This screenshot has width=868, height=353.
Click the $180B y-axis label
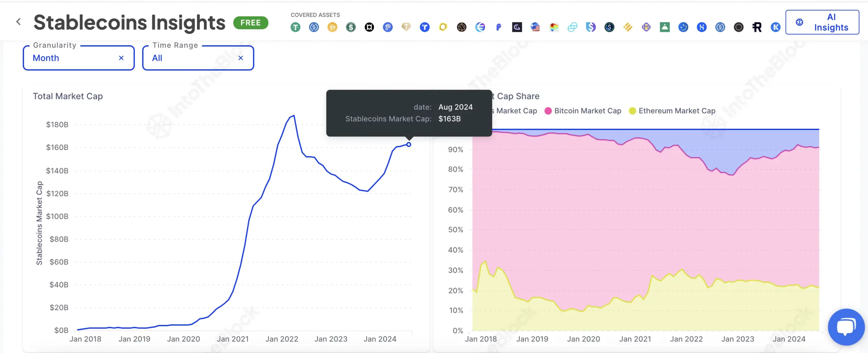(x=57, y=125)
